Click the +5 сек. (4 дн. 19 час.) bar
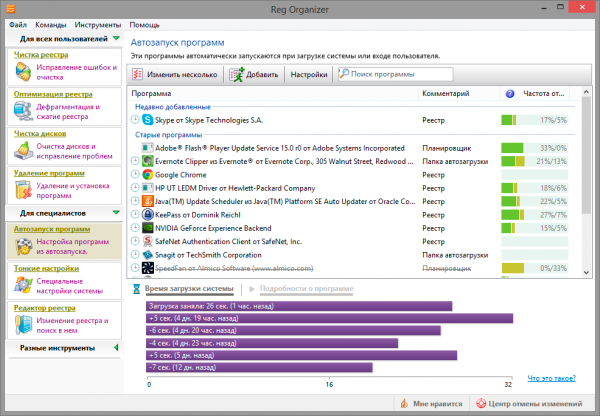 (329, 318)
